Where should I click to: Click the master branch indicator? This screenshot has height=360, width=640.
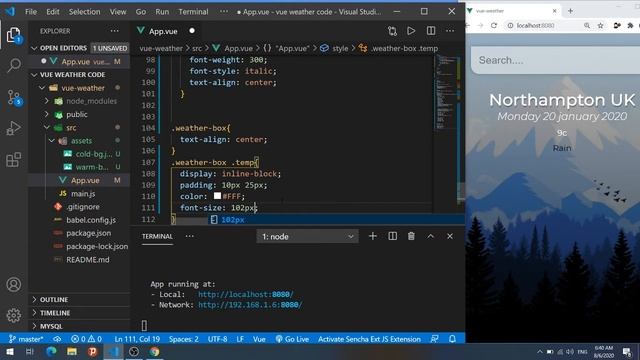tap(26, 339)
